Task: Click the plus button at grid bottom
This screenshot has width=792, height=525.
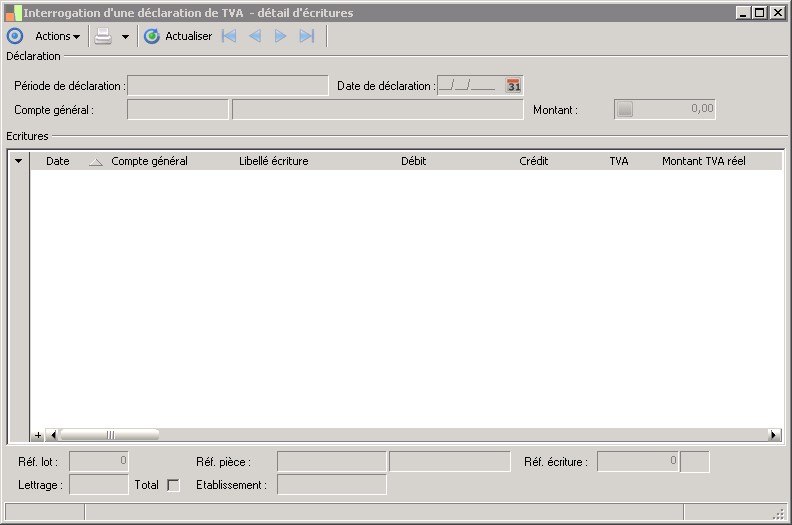Action: 38,435
